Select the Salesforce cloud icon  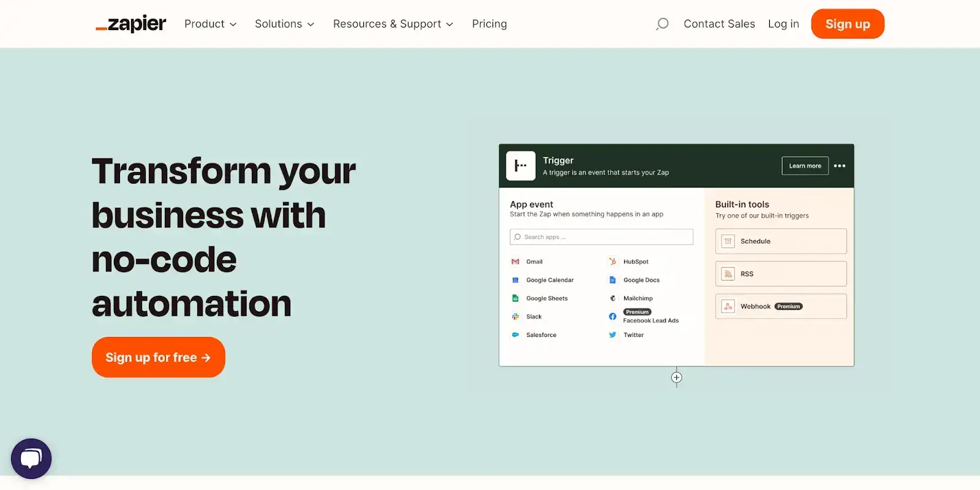515,335
